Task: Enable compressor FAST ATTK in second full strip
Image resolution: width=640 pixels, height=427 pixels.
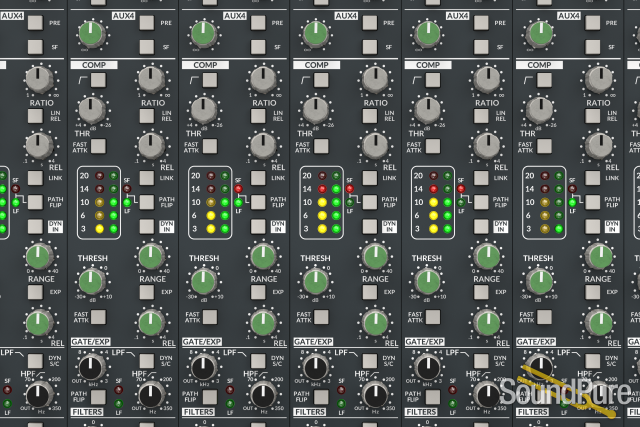Action: coord(210,146)
